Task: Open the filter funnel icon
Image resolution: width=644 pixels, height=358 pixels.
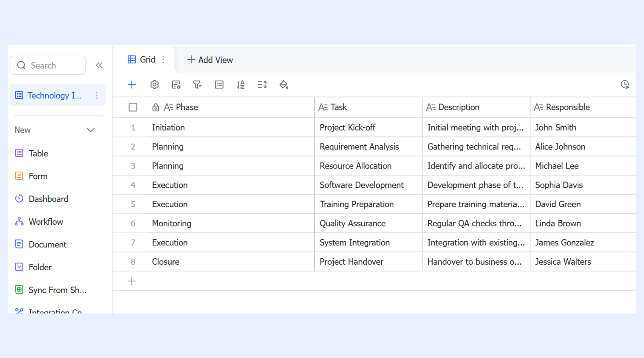Action: [197, 85]
